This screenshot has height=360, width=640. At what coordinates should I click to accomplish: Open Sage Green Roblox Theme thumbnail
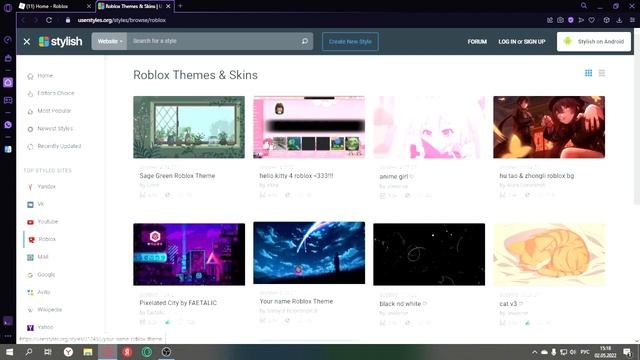pos(189,127)
